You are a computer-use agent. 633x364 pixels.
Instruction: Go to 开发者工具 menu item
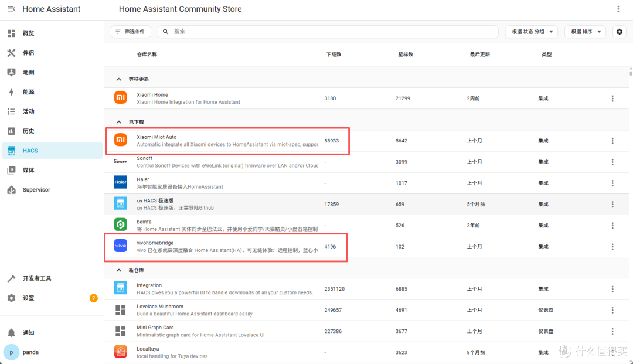[x=52, y=278]
